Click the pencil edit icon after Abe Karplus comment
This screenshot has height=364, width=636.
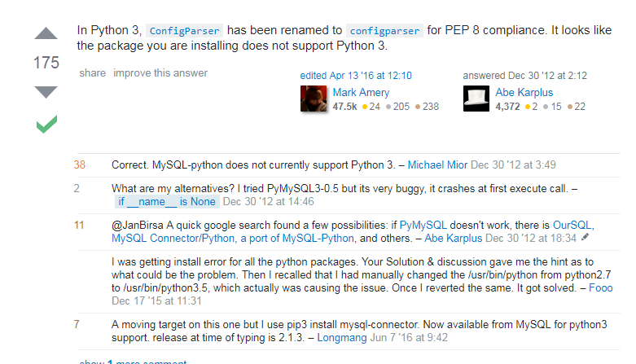(x=585, y=238)
